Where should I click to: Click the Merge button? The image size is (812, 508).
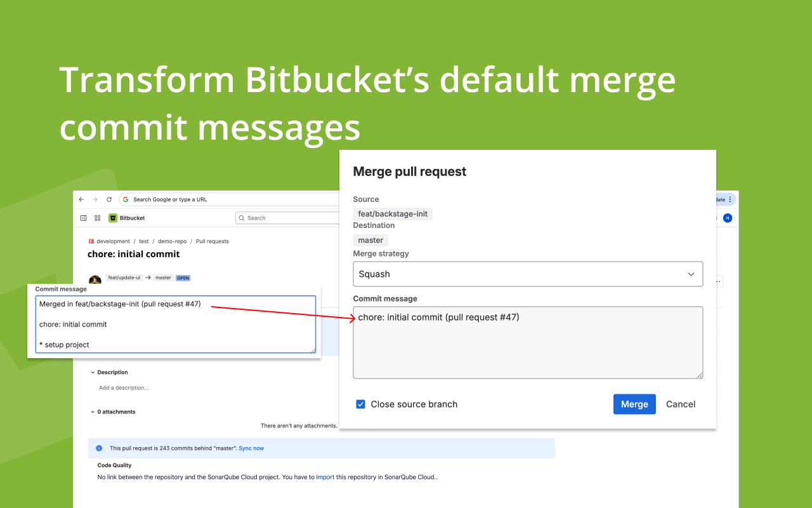point(634,404)
